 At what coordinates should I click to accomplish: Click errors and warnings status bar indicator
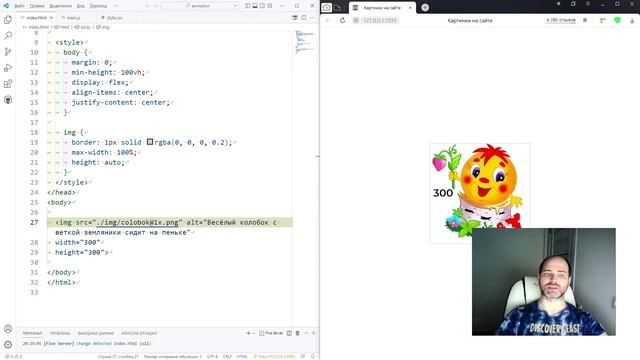coord(13,356)
